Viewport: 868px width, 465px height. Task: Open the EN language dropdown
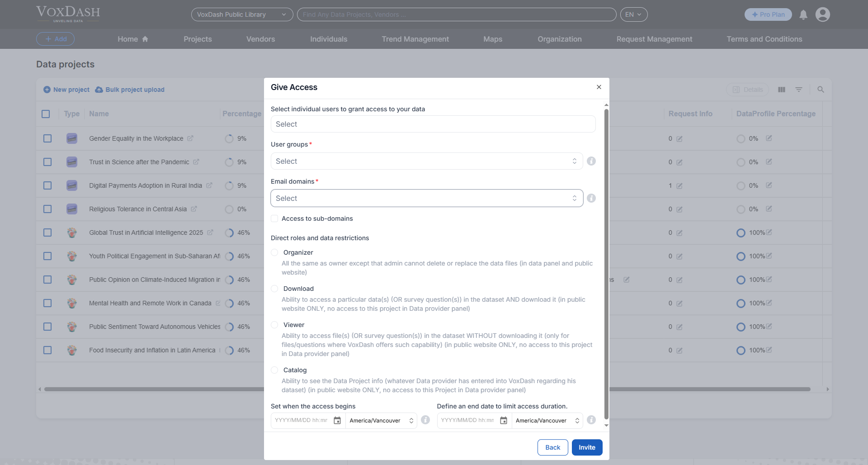[634, 14]
